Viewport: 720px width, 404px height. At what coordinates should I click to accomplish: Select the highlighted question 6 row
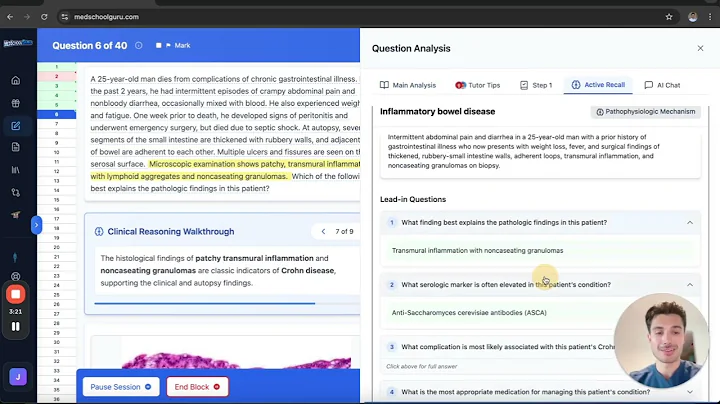coord(56,114)
